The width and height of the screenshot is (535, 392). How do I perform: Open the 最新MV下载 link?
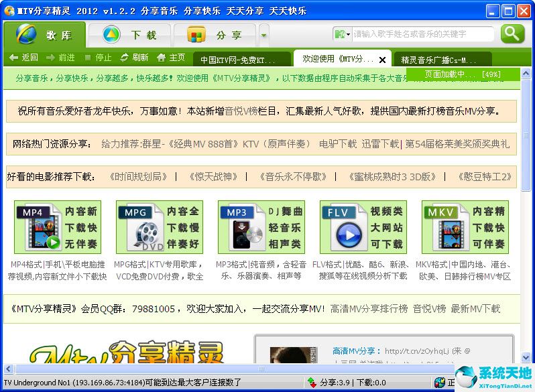tap(475, 309)
